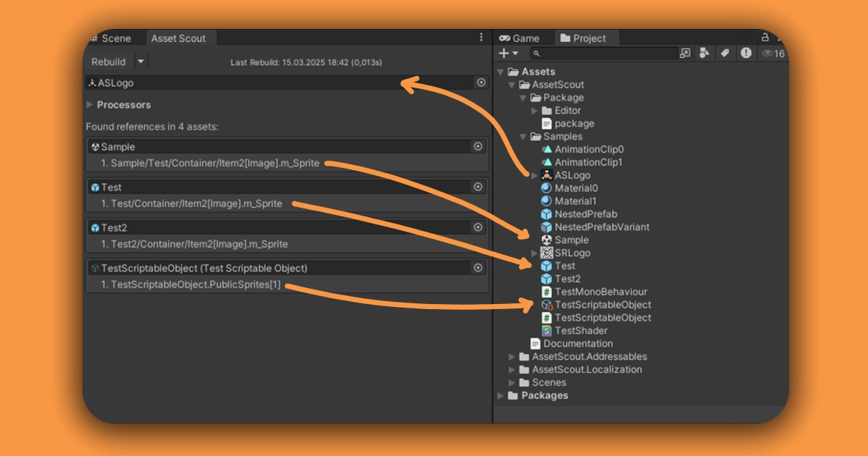
Task: Click the Rebuild button
Action: (109, 62)
